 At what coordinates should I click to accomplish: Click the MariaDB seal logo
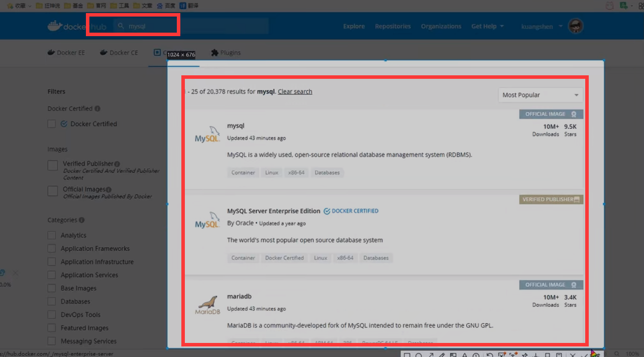207,305
